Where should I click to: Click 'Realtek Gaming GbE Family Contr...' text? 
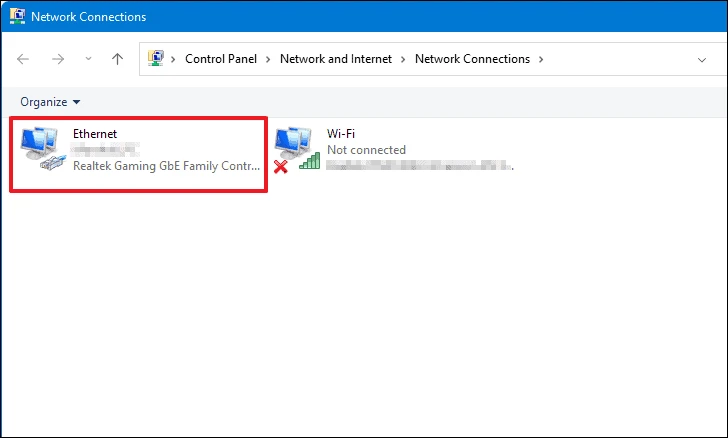[166, 166]
